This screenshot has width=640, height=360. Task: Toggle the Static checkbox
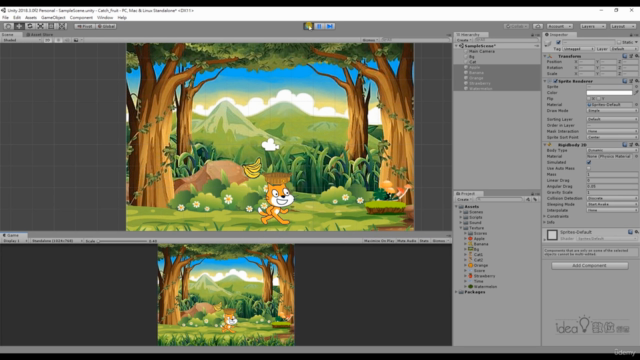point(619,42)
